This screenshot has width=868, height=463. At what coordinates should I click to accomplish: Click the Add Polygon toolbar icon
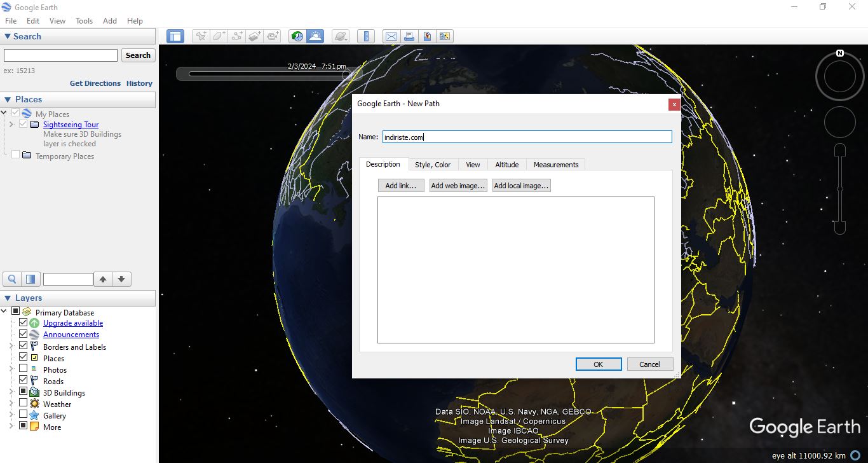[x=219, y=36]
